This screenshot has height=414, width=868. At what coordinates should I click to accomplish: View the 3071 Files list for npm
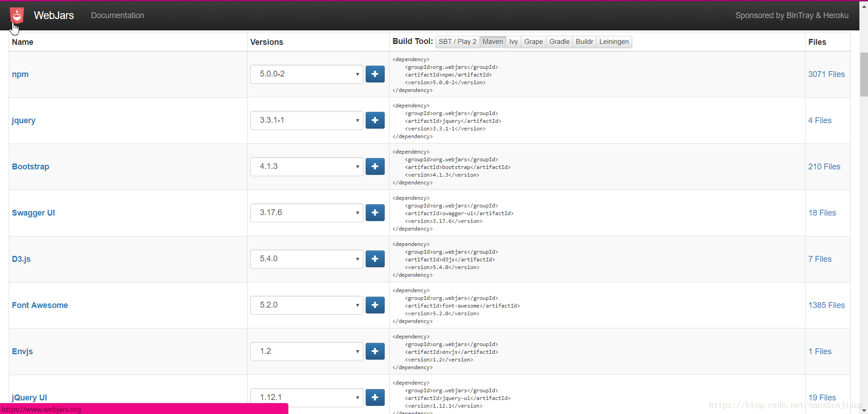point(826,74)
